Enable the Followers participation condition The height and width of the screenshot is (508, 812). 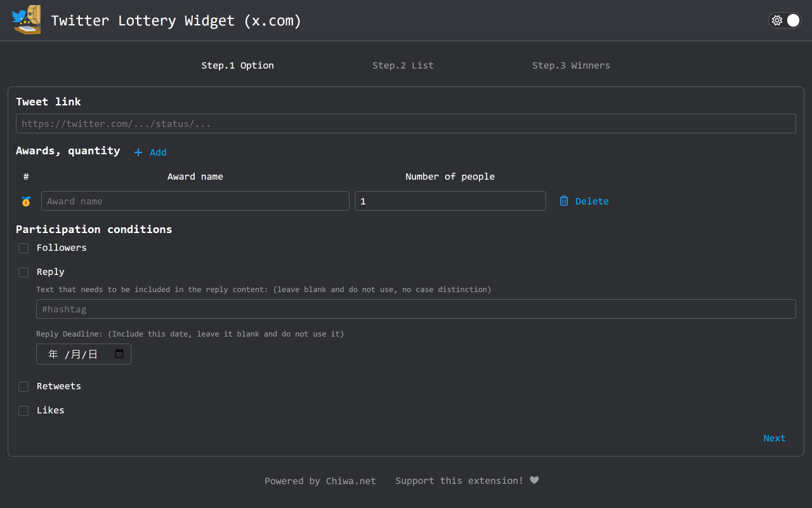click(x=23, y=248)
